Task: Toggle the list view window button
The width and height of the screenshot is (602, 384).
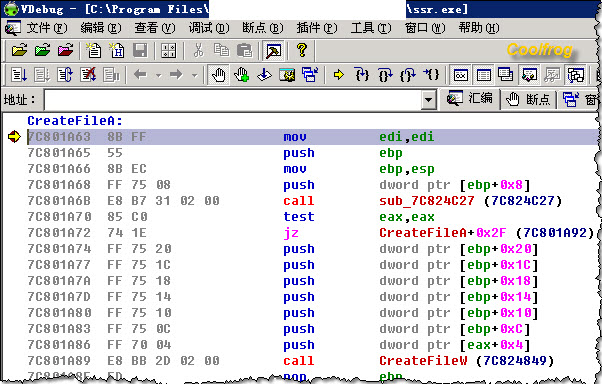Action: (x=483, y=75)
